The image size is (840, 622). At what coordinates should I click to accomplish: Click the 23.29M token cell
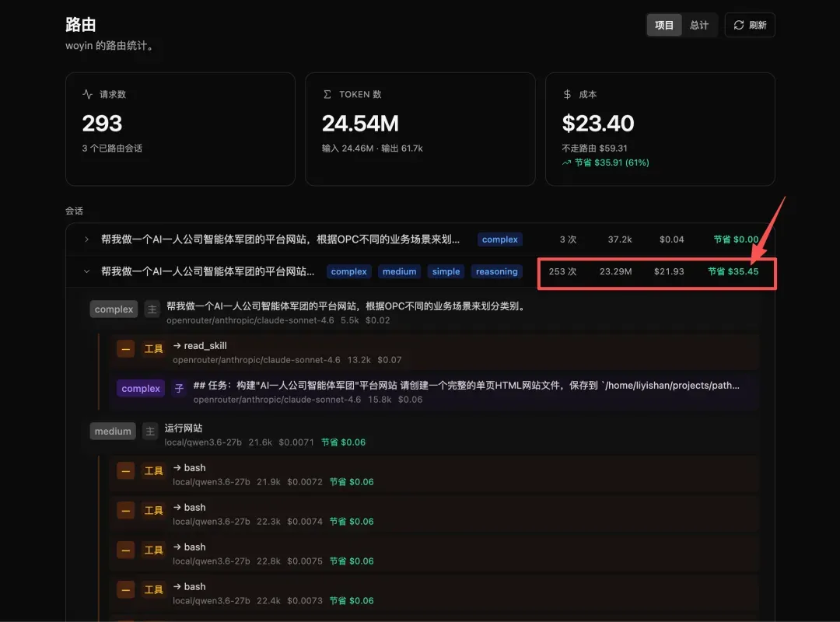coord(615,271)
